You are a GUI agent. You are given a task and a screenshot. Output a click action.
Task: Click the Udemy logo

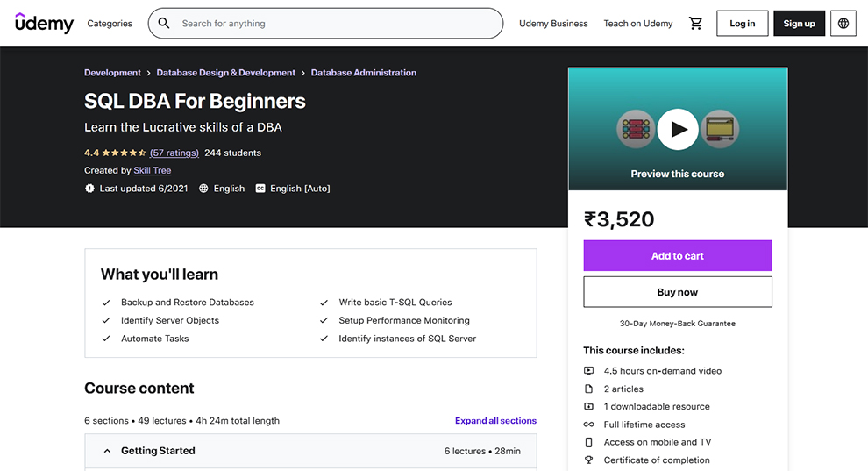click(44, 24)
